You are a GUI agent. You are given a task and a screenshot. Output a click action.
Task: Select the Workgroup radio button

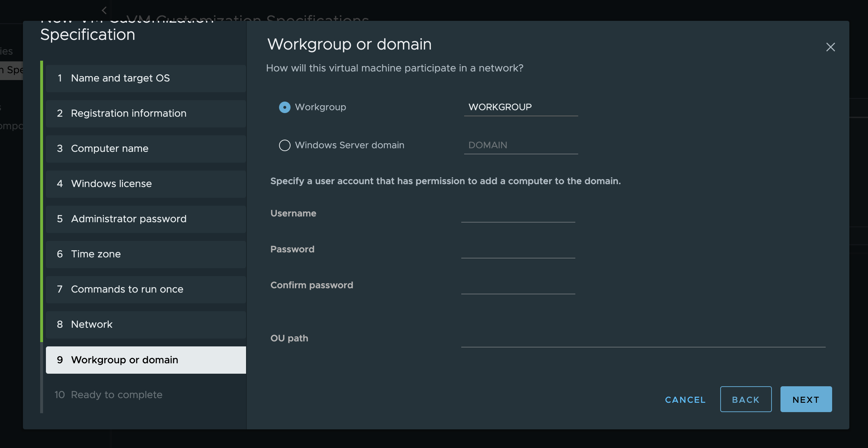(284, 107)
